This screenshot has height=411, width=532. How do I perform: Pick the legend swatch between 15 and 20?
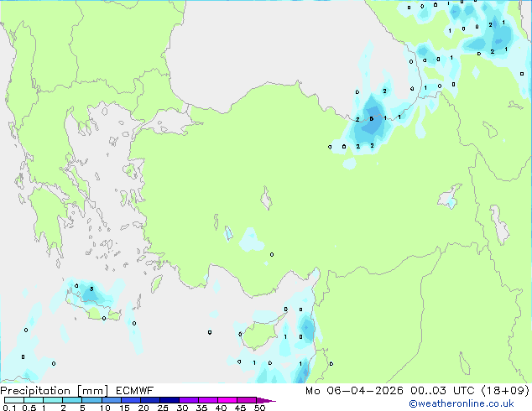pos(130,400)
